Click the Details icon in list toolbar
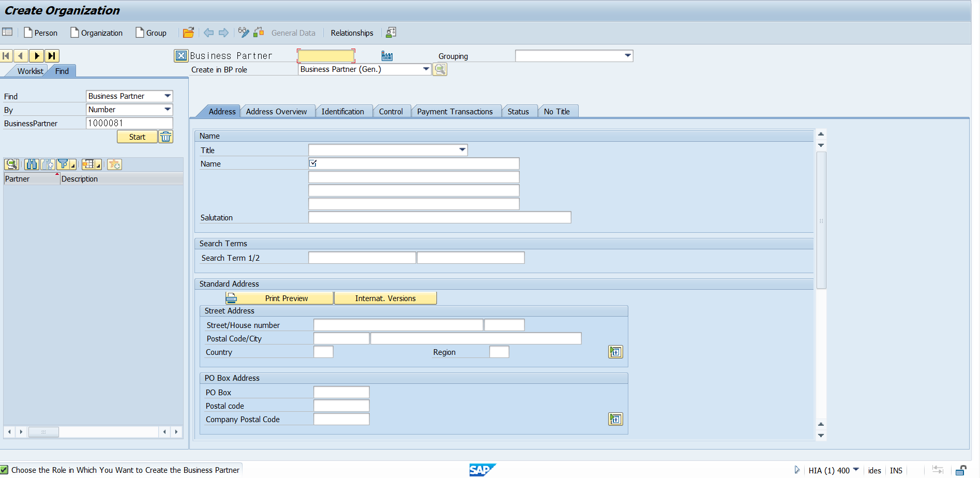 tap(12, 165)
